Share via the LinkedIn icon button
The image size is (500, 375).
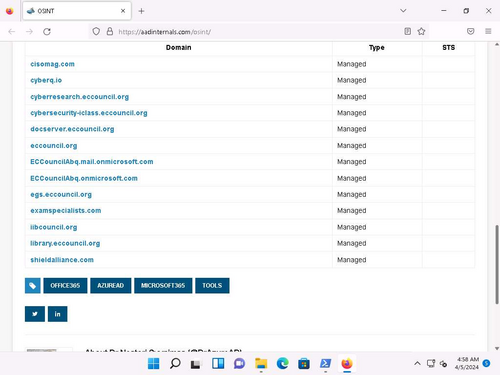pyautogui.click(x=58, y=314)
